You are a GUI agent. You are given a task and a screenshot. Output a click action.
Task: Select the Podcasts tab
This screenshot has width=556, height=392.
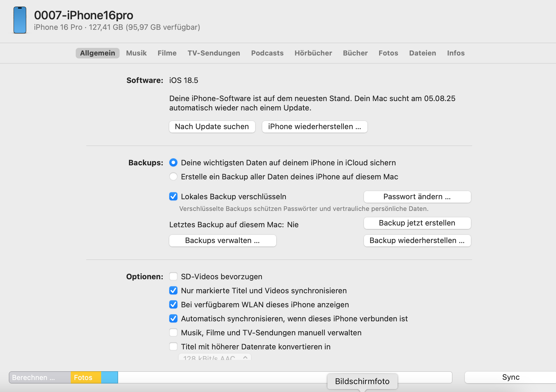(x=267, y=53)
